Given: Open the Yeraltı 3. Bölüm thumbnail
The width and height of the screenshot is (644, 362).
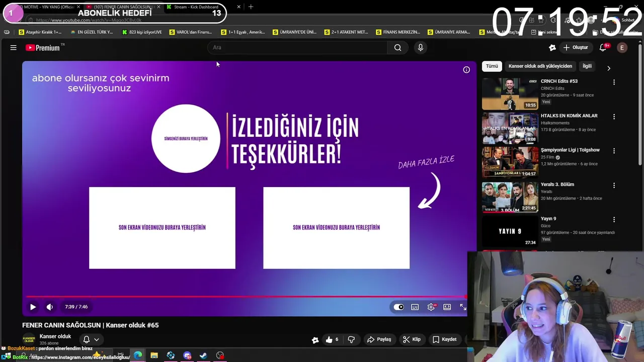Looking at the screenshot, I should tap(510, 197).
